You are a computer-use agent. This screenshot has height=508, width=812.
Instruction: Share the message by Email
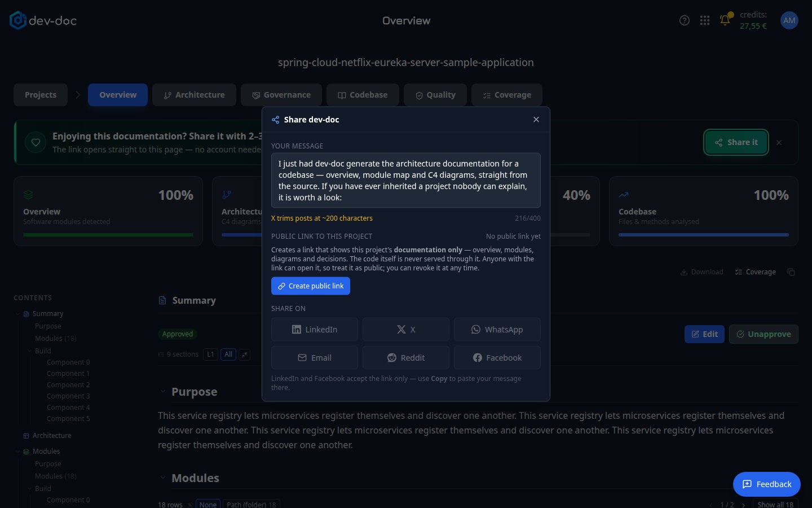(x=315, y=358)
